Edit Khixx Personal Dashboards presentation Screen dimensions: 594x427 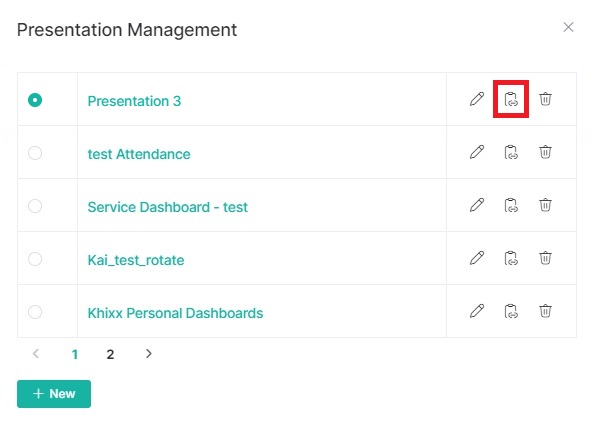click(477, 311)
